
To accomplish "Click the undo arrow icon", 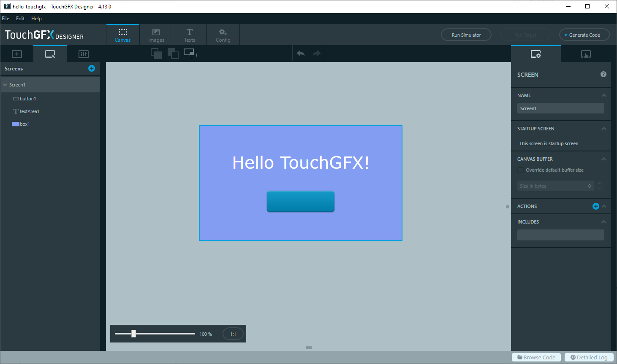I will pyautogui.click(x=301, y=54).
